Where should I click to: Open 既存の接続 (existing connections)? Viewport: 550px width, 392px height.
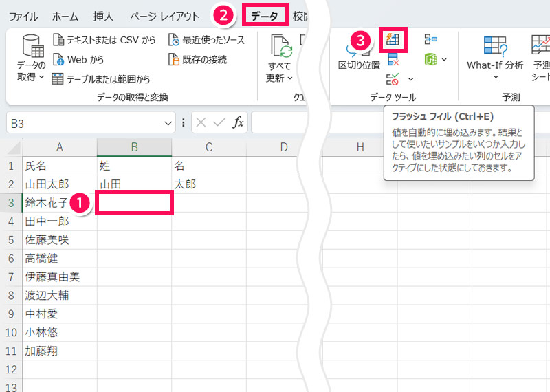197,60
